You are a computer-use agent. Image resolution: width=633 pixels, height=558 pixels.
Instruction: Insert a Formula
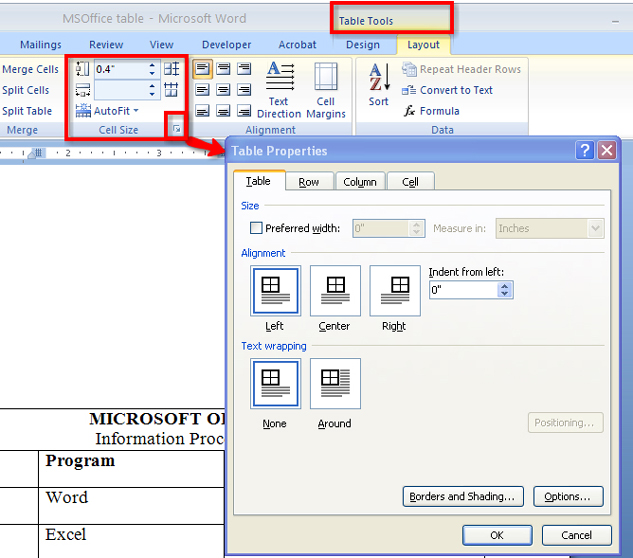[x=432, y=111]
